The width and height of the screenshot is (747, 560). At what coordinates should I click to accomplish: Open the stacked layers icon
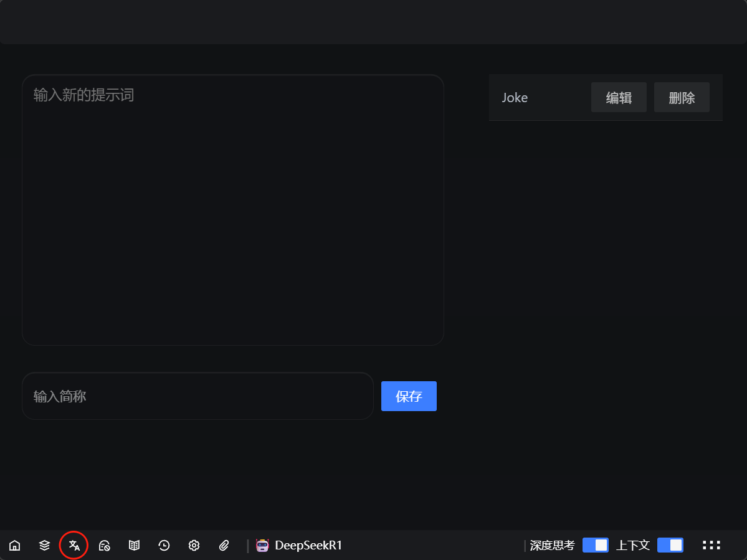point(44,546)
